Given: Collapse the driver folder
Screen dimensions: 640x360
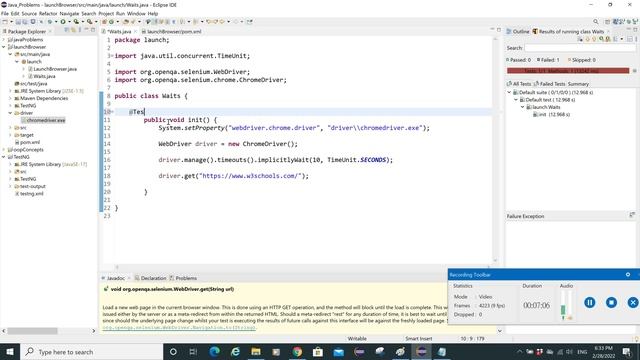Looking at the screenshot, I should (10, 113).
